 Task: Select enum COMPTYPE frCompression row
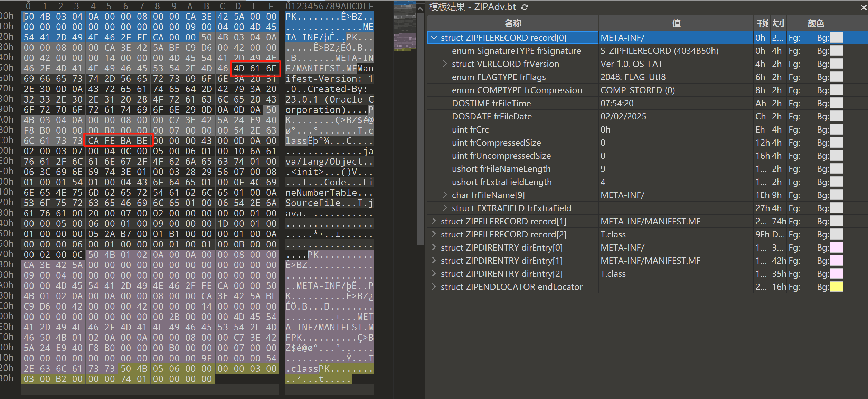[517, 90]
